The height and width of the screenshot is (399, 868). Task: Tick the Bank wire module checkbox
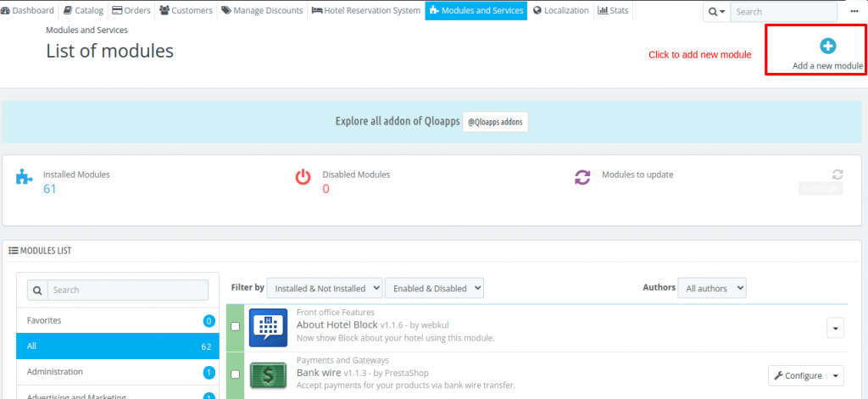click(236, 374)
